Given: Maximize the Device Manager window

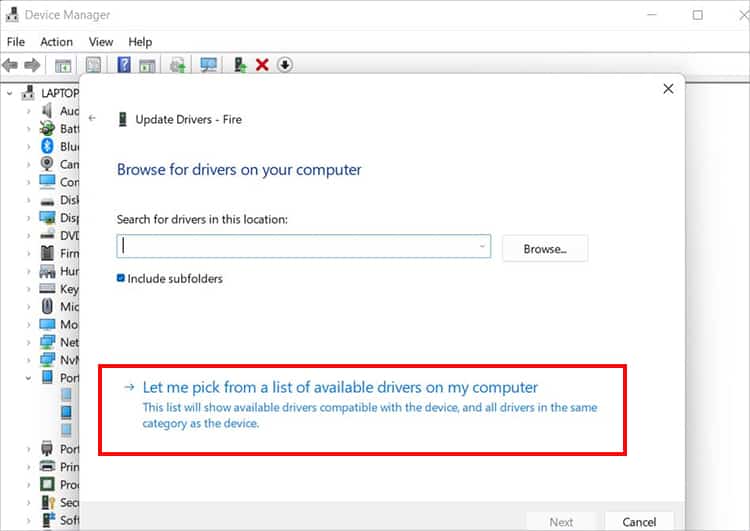Looking at the screenshot, I should point(698,15).
